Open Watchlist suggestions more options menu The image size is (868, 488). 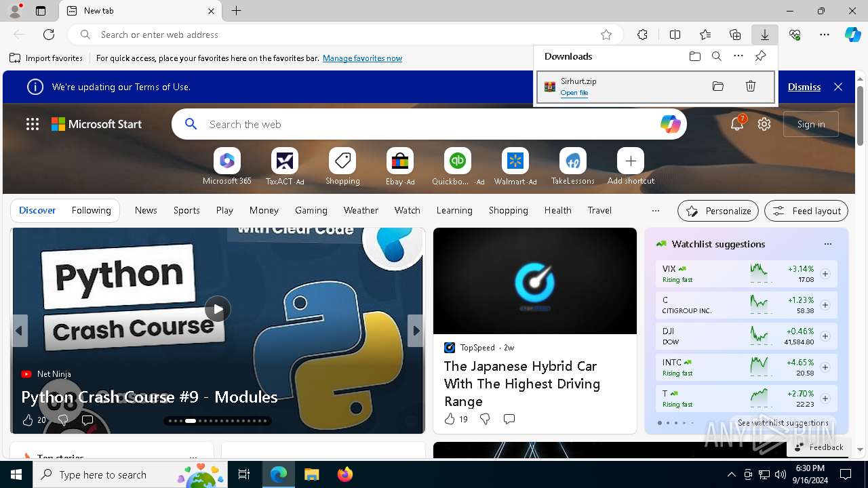tap(827, 244)
